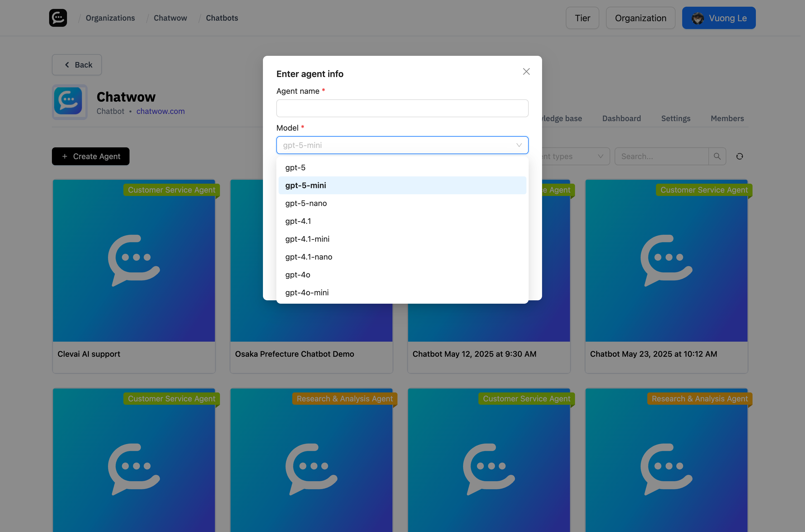Click the search magnifier icon next to search field

point(717,156)
